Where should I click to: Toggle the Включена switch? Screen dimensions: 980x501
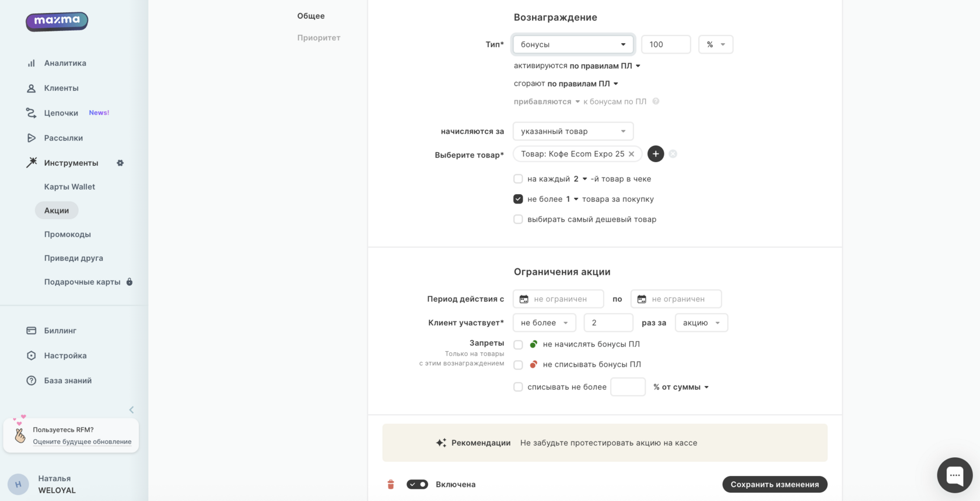pyautogui.click(x=417, y=485)
